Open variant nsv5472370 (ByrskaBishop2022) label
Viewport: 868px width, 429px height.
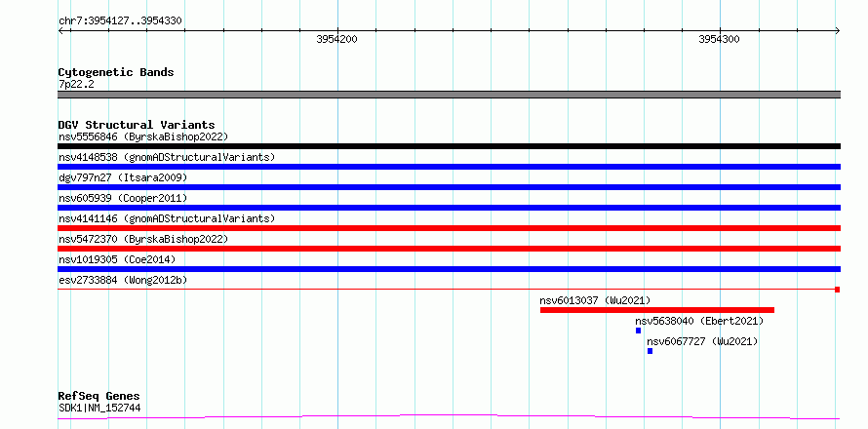pyautogui.click(x=142, y=239)
